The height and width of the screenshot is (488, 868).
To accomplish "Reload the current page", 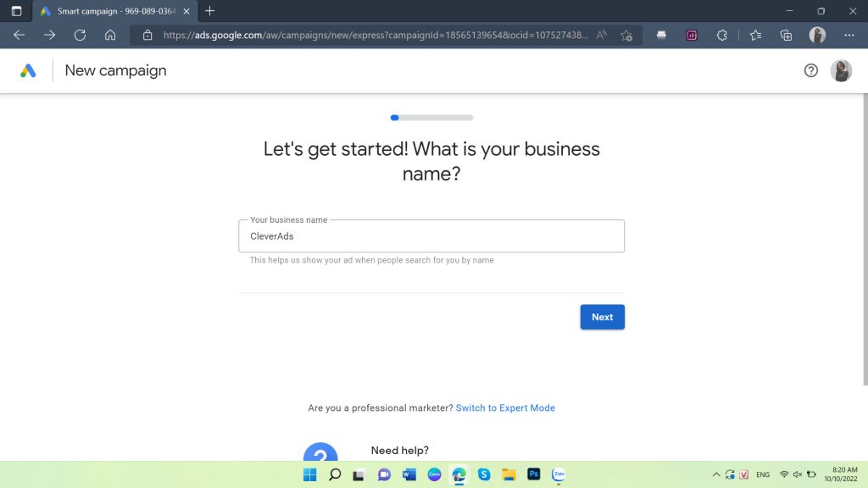I will [x=80, y=35].
